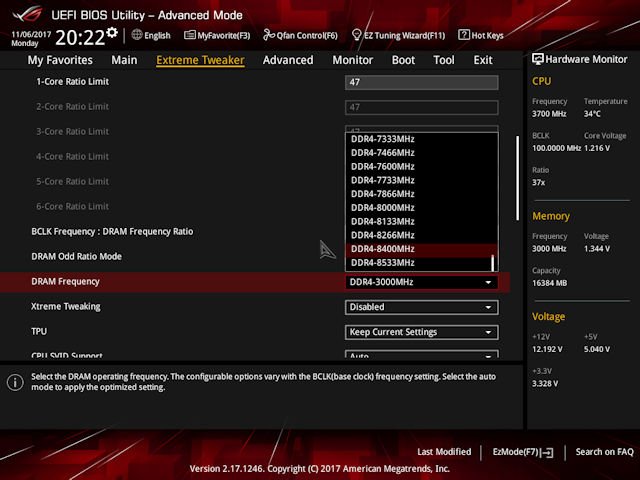Collapse the DRAM Frequency DDR4-3000MHz dropdown

pyautogui.click(x=421, y=282)
